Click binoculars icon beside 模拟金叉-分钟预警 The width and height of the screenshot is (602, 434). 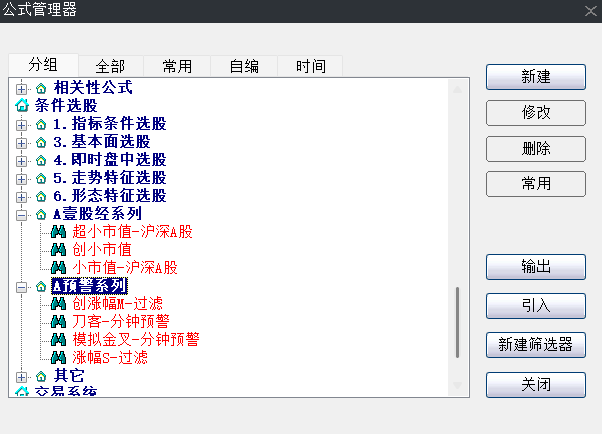pos(59,340)
